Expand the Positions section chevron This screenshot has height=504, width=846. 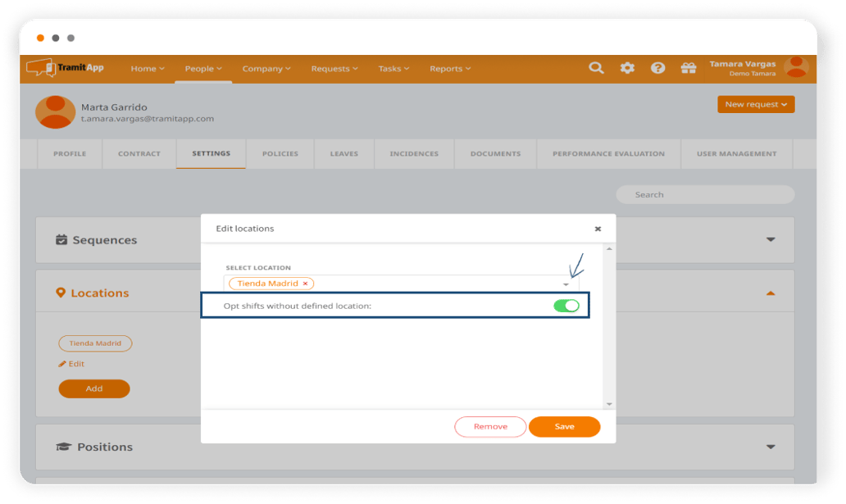point(771,447)
